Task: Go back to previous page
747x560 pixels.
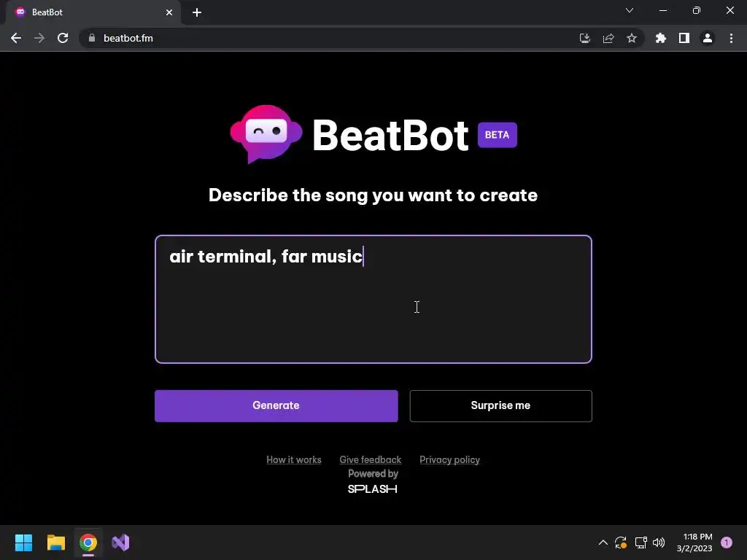Action: [x=16, y=38]
